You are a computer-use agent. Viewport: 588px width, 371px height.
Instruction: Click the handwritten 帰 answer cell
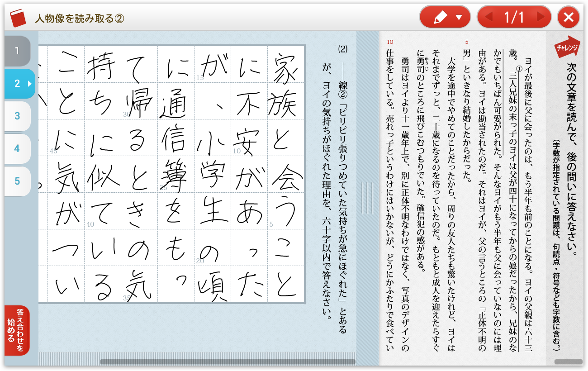click(139, 100)
